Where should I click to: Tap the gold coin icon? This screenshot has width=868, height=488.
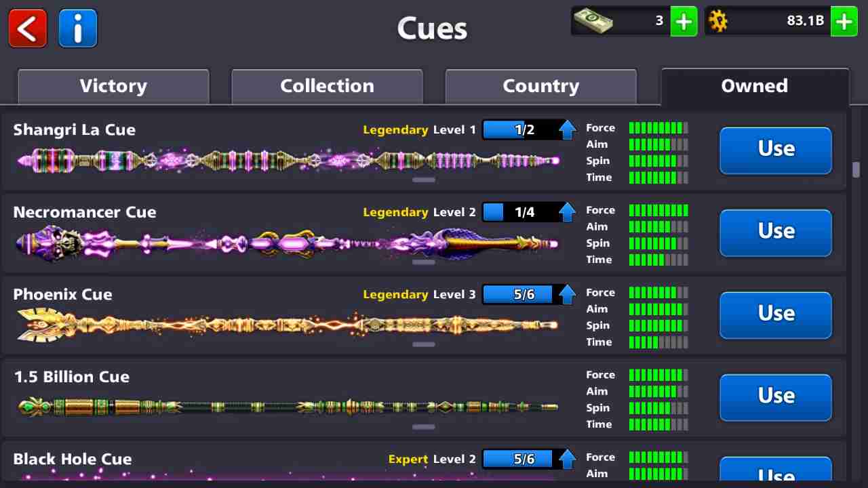pos(717,22)
